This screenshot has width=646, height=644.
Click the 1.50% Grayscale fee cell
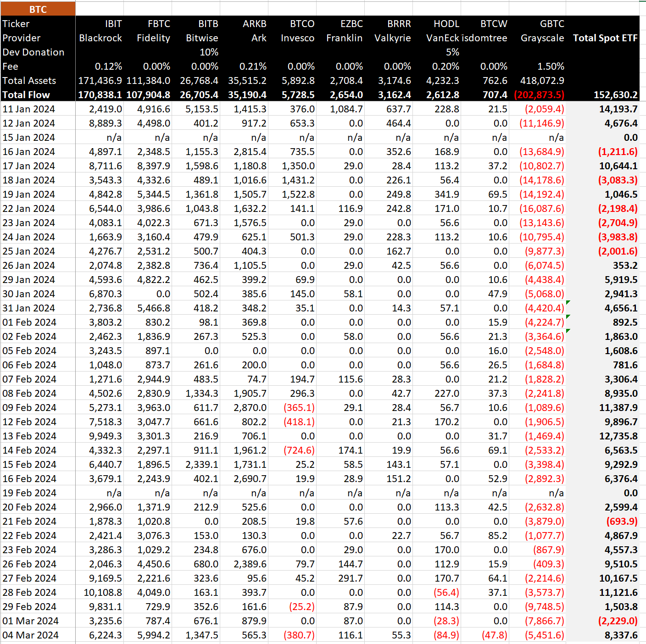[551, 67]
